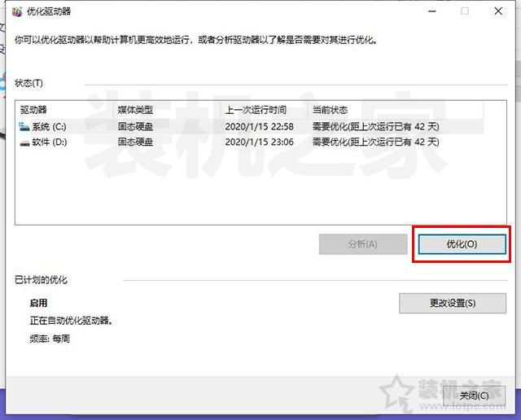Click the 优化(O) button
The height and width of the screenshot is (420, 521).
click(x=462, y=244)
